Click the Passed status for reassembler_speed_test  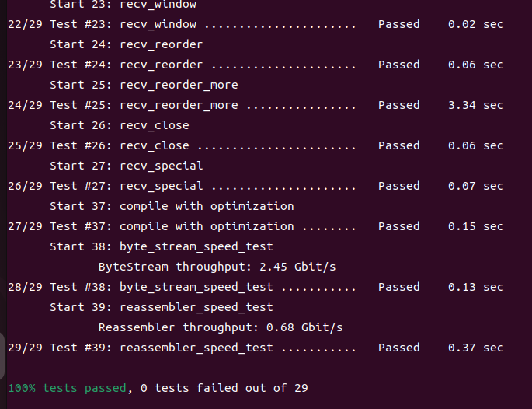coord(398,348)
